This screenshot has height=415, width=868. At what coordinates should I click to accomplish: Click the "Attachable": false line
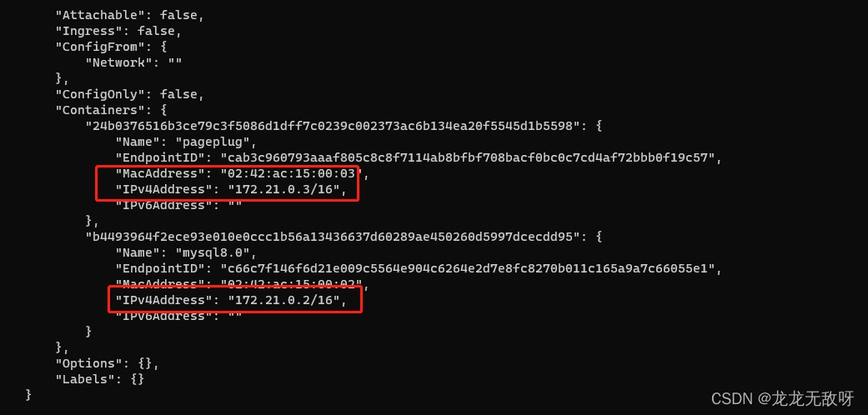(x=130, y=15)
